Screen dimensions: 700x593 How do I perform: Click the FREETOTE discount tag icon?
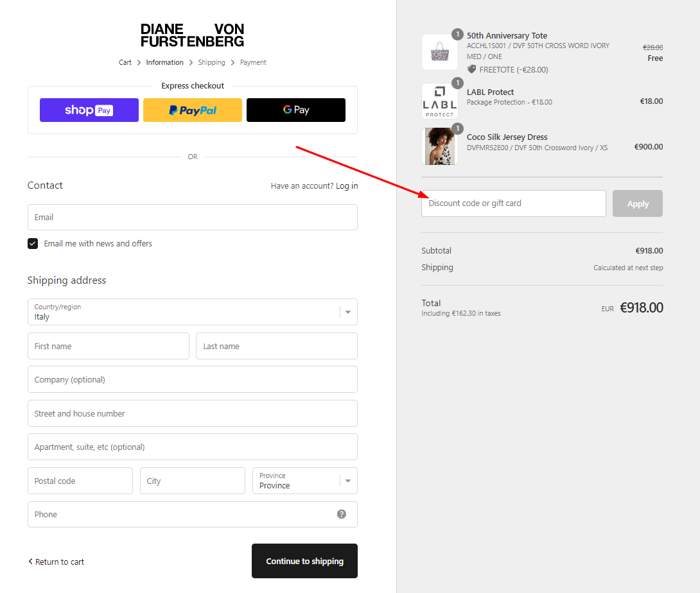pyautogui.click(x=471, y=69)
